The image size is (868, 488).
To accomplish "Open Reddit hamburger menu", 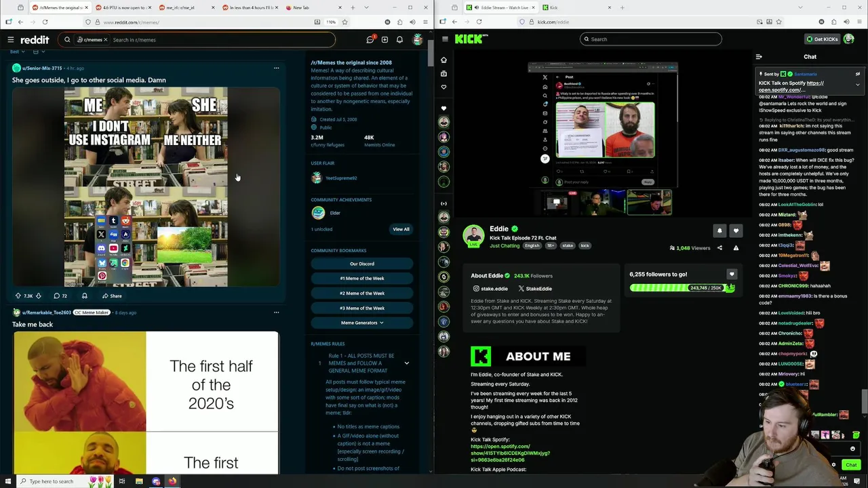I will point(10,40).
